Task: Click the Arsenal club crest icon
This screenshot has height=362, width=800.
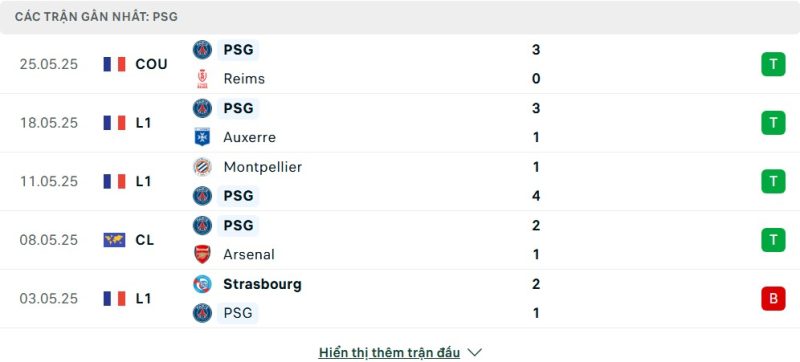Action: click(x=203, y=254)
